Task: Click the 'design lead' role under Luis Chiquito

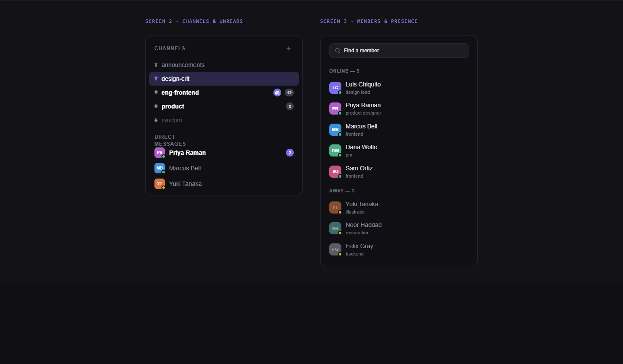Action: click(358, 92)
